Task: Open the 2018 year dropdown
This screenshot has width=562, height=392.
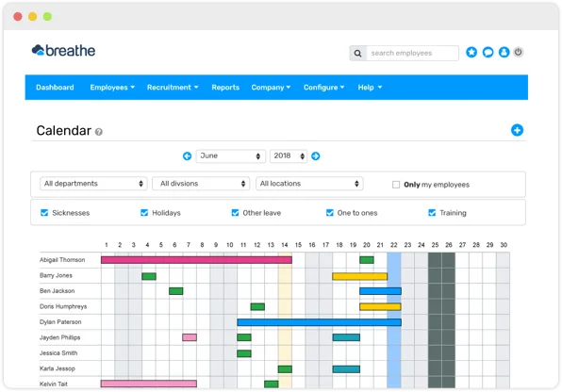Action: [x=289, y=155]
